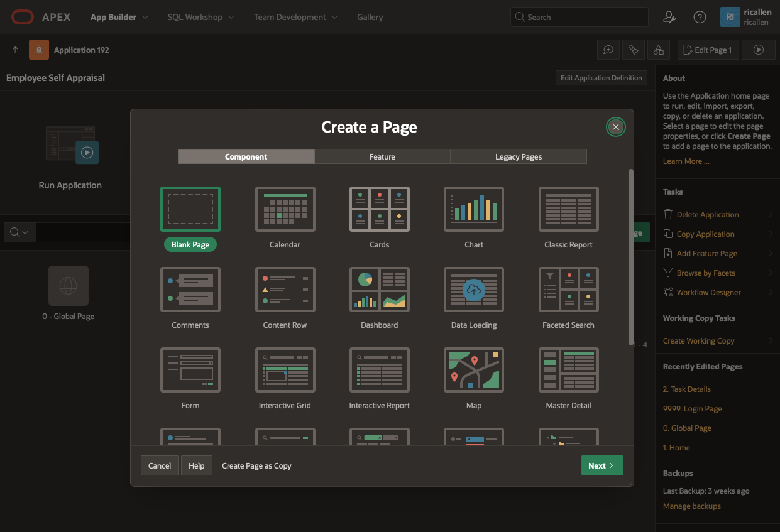Viewport: 780px width, 532px height.
Task: Click the Application 192 breadcrumb
Action: 81,50
